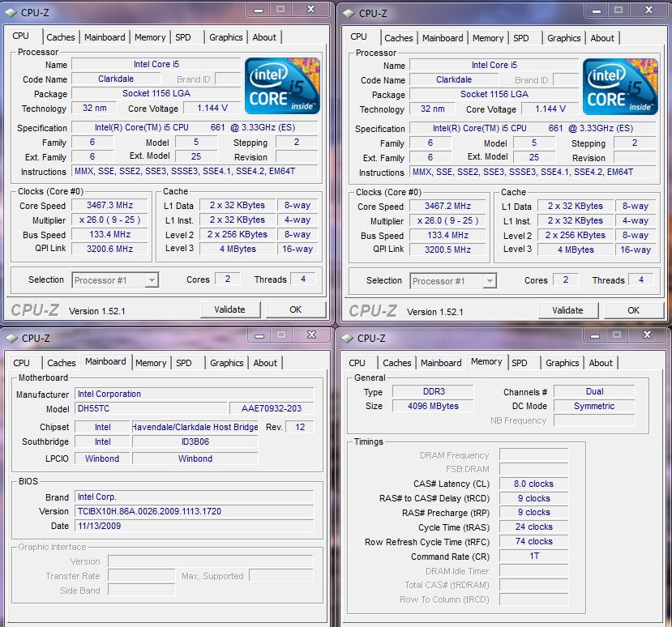Open Mainboard tab in top-right window

[x=443, y=38]
